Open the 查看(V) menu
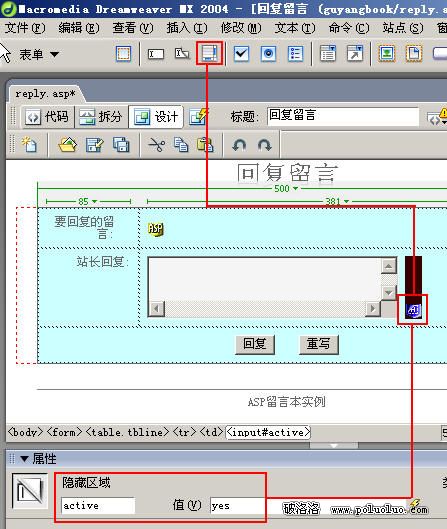 (133, 28)
